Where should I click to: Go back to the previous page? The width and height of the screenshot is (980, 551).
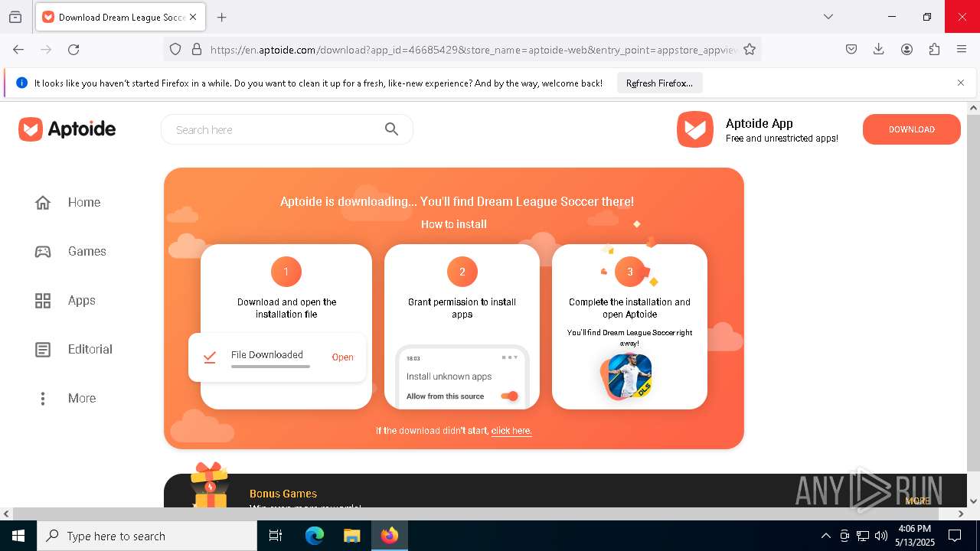point(18,49)
